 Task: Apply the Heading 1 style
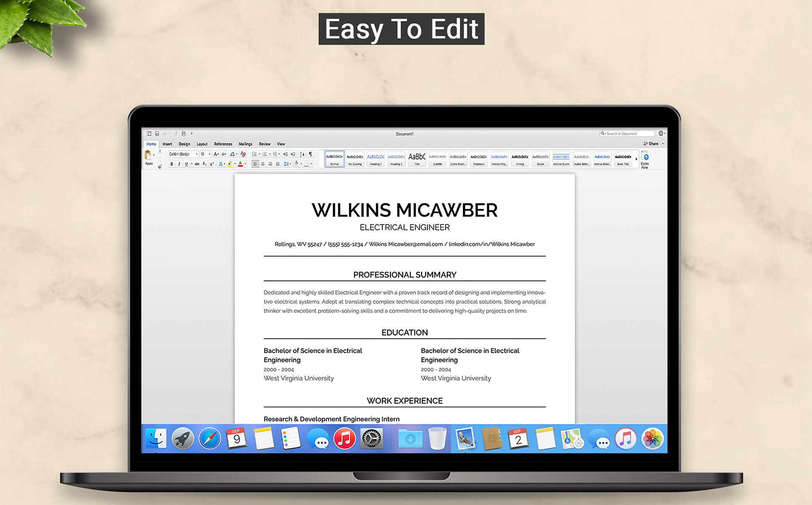coord(375,159)
